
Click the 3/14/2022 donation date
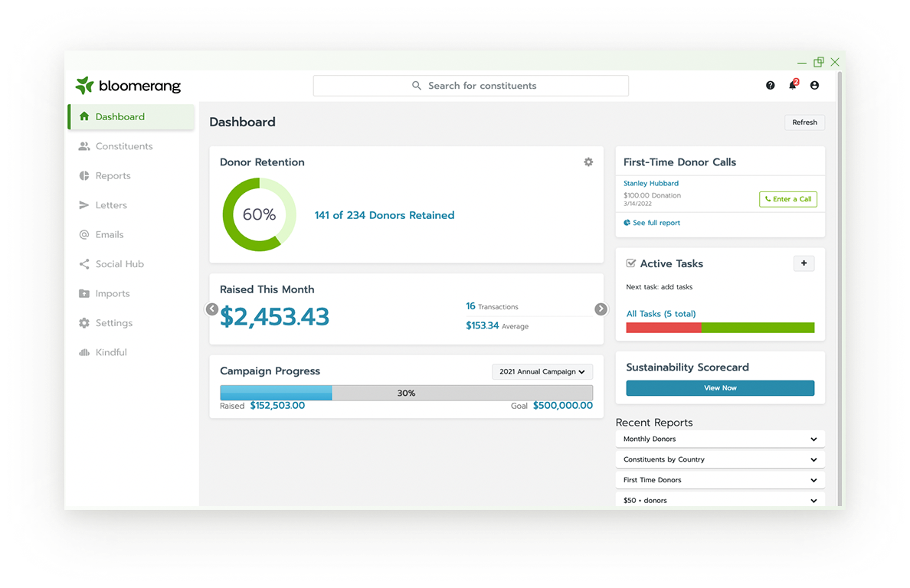click(x=637, y=204)
